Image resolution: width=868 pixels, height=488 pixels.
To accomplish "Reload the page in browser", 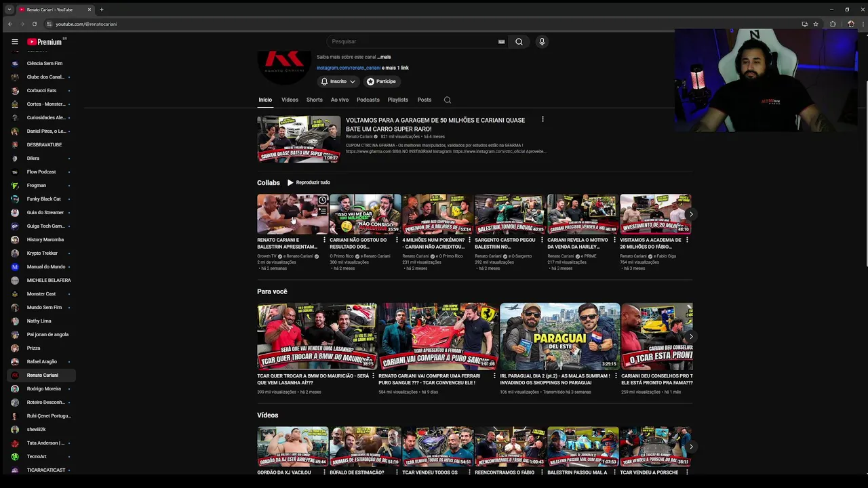I will 35,24.
